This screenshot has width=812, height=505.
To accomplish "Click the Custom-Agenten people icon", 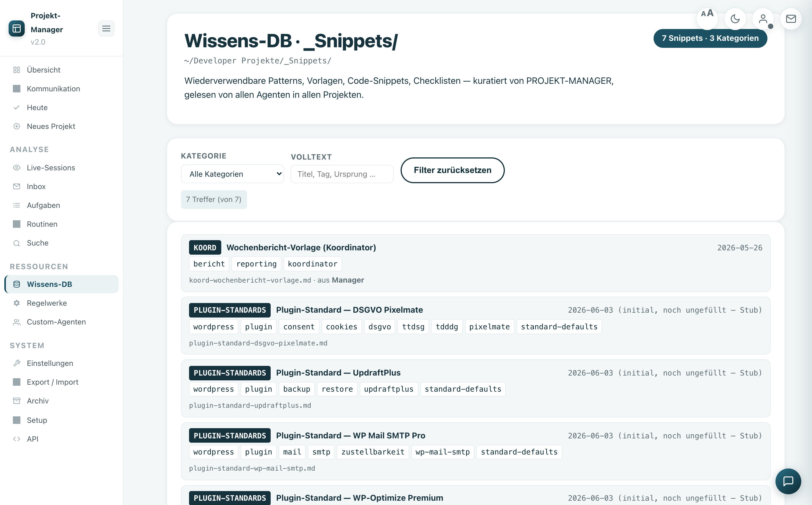I will click(17, 322).
